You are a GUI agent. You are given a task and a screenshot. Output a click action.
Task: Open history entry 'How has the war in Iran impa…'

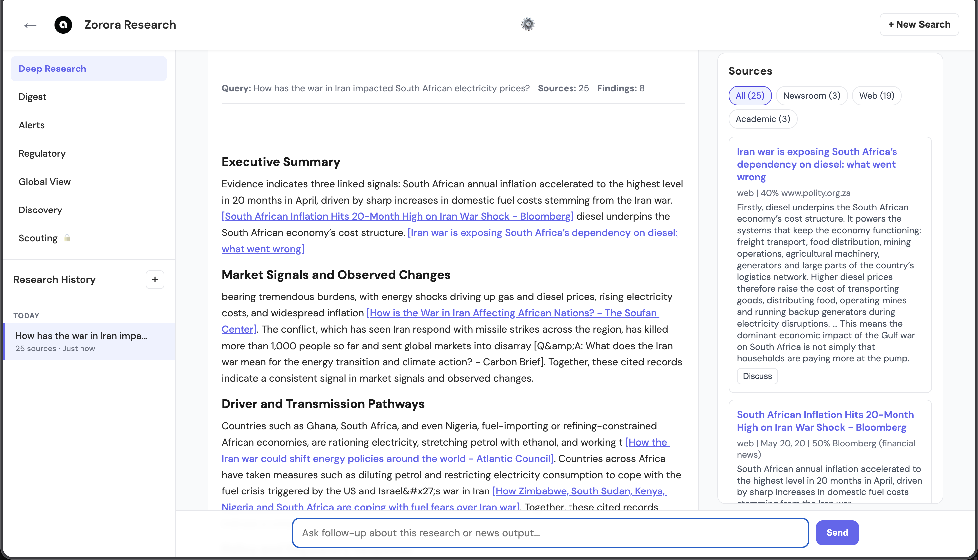89,342
